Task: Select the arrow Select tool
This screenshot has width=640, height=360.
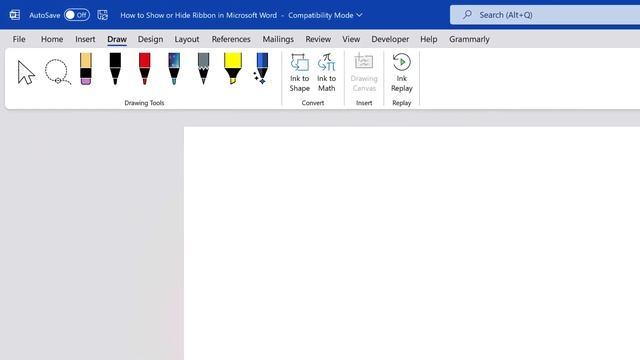Action: (x=26, y=72)
